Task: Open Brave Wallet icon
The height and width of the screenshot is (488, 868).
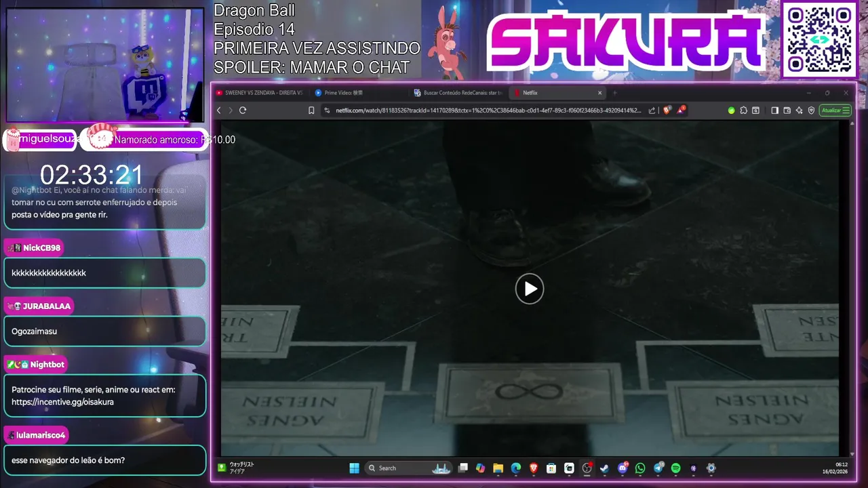Action: coord(787,110)
